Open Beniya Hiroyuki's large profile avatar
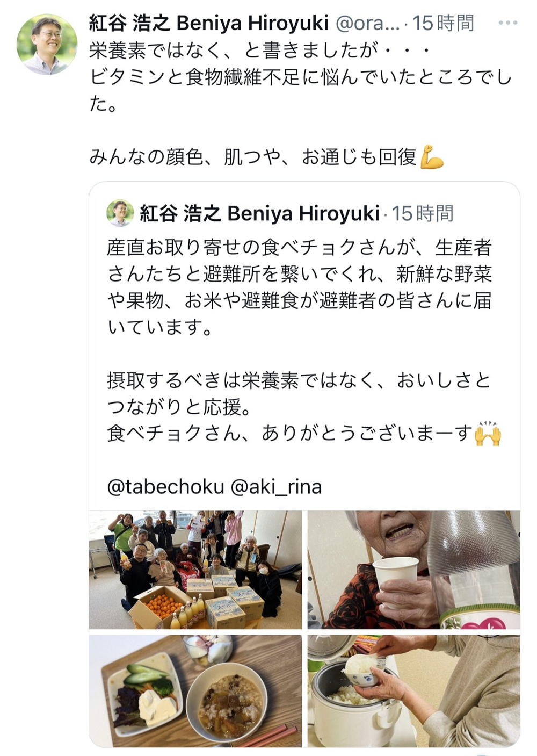Image resolution: width=537 pixels, height=756 pixels. pyautogui.click(x=47, y=45)
